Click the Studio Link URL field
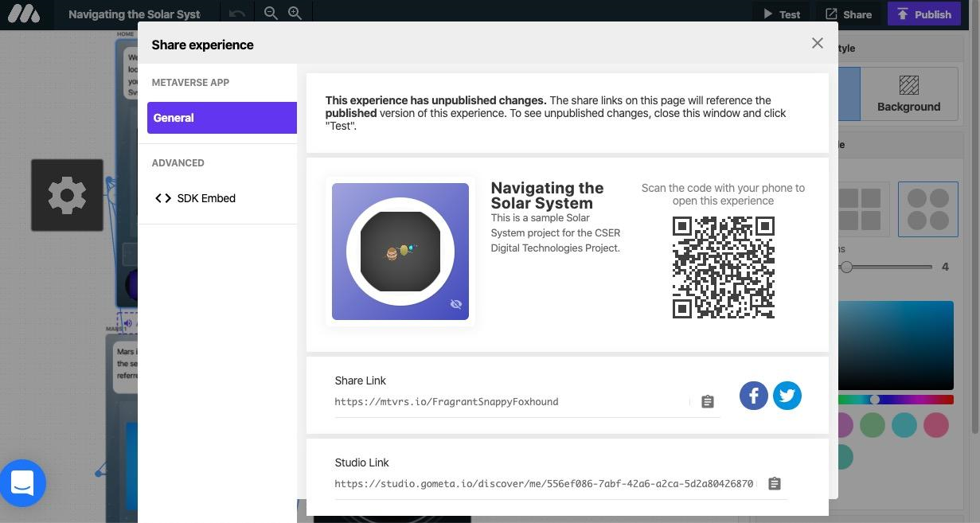The image size is (980, 523). coord(544,484)
